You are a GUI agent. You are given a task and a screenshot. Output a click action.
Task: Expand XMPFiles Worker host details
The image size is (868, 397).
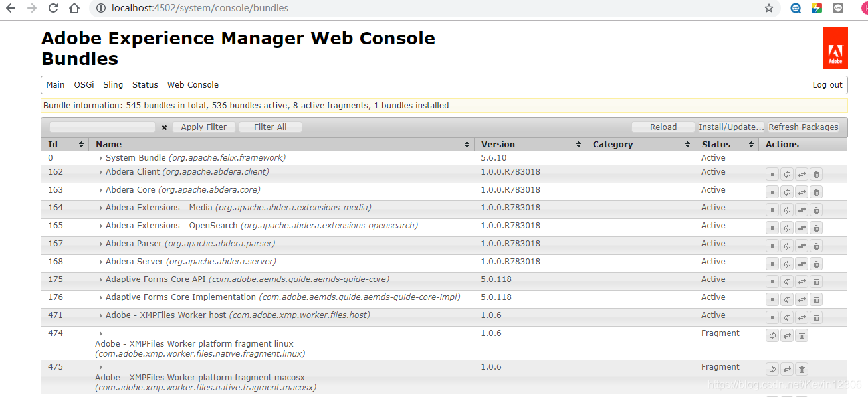[x=100, y=315]
